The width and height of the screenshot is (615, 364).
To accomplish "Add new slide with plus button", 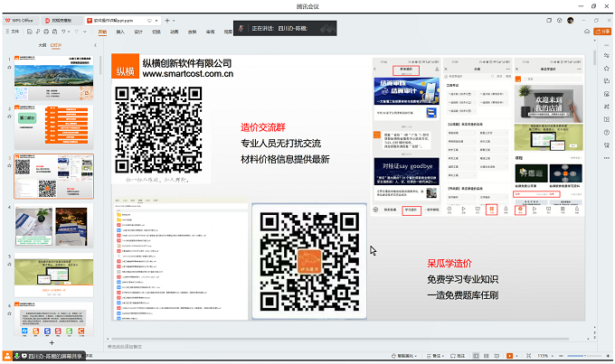I will (52, 342).
